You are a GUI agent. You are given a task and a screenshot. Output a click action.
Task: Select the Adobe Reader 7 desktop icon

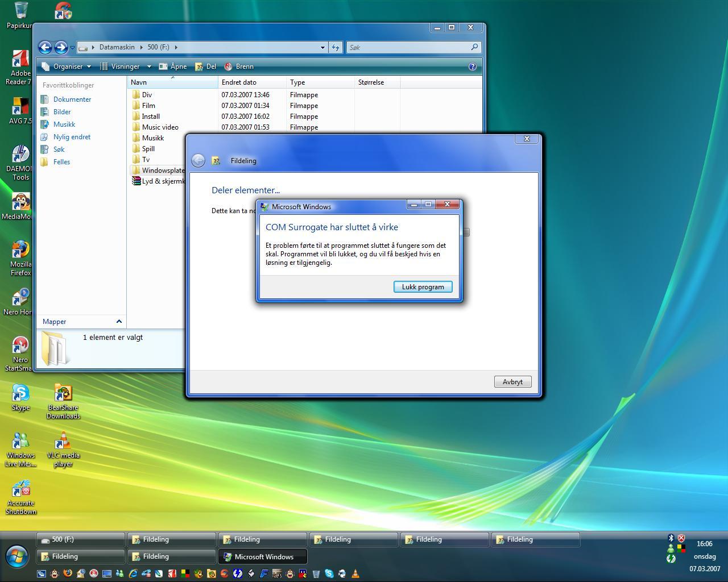(20, 68)
